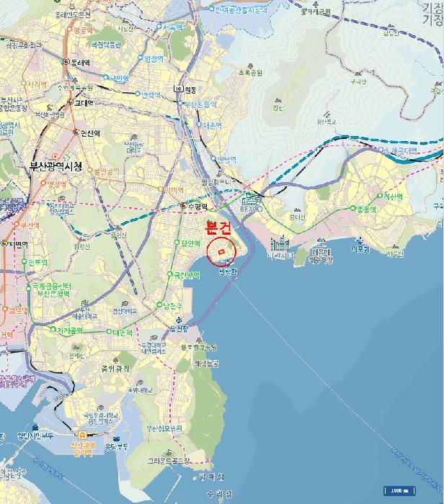Click the green 광안역 station circle
The image size is (444, 504).
[177, 242]
